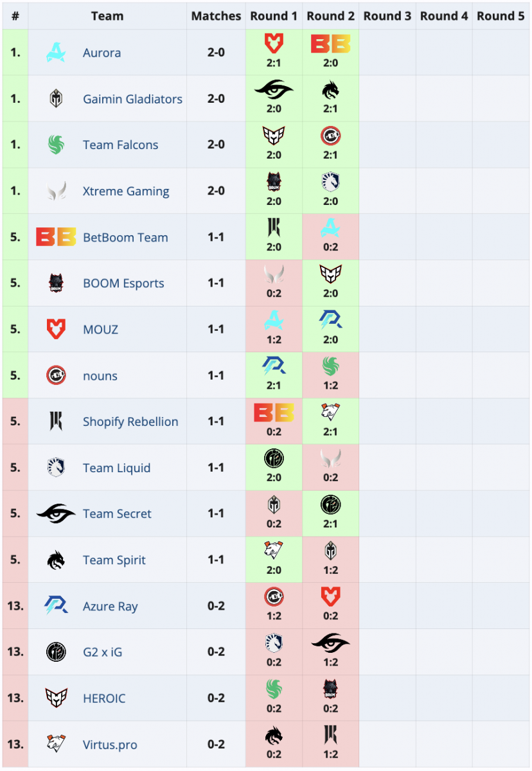
Task: Click Team Secret logo in Gaimin Gladiators' Round 1
Action: click(274, 91)
